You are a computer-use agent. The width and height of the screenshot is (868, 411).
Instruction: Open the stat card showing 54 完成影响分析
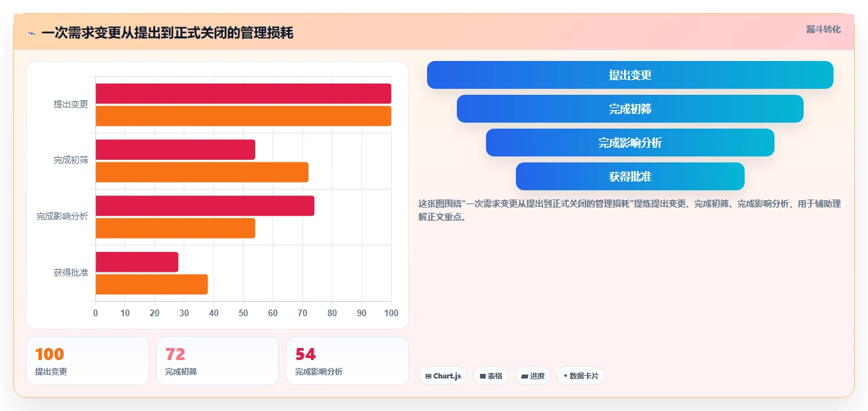pos(347,361)
